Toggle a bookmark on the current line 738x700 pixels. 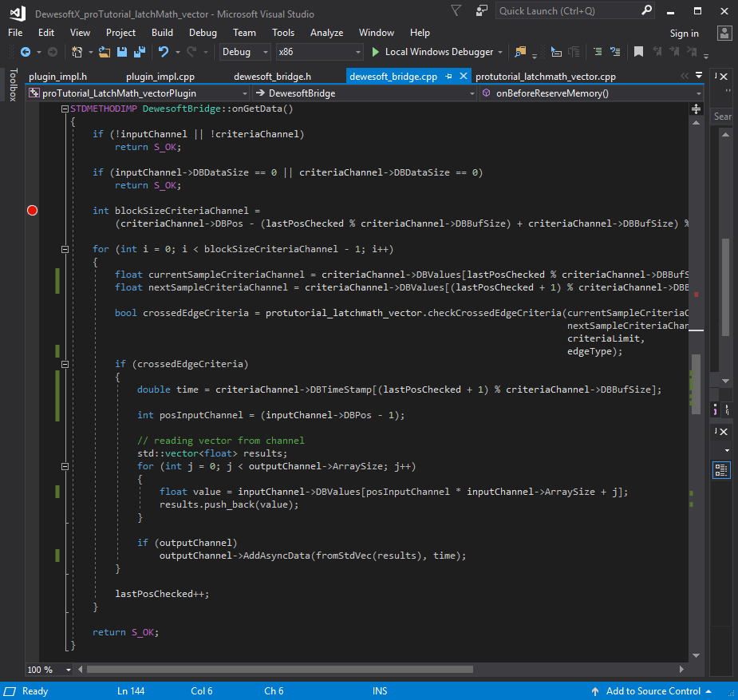pyautogui.click(x=639, y=52)
